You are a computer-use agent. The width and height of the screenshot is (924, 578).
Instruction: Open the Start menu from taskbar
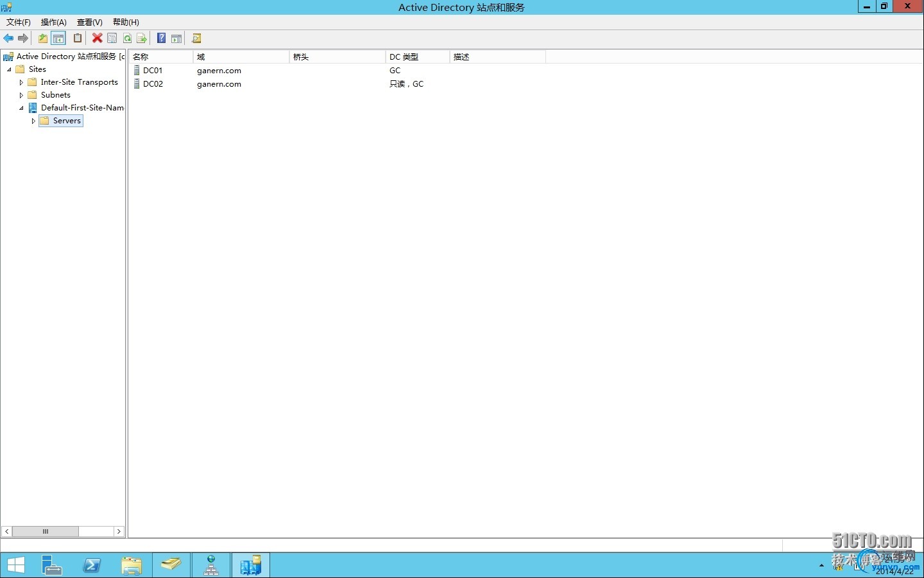click(x=16, y=565)
